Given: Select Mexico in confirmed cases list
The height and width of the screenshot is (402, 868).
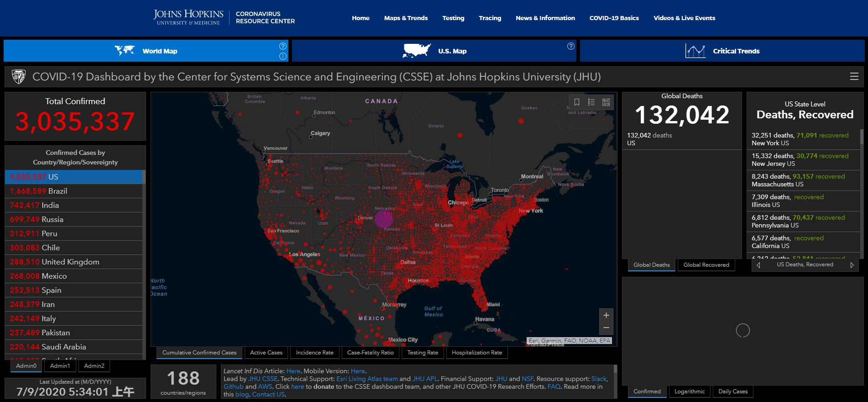Looking at the screenshot, I should pos(73,276).
